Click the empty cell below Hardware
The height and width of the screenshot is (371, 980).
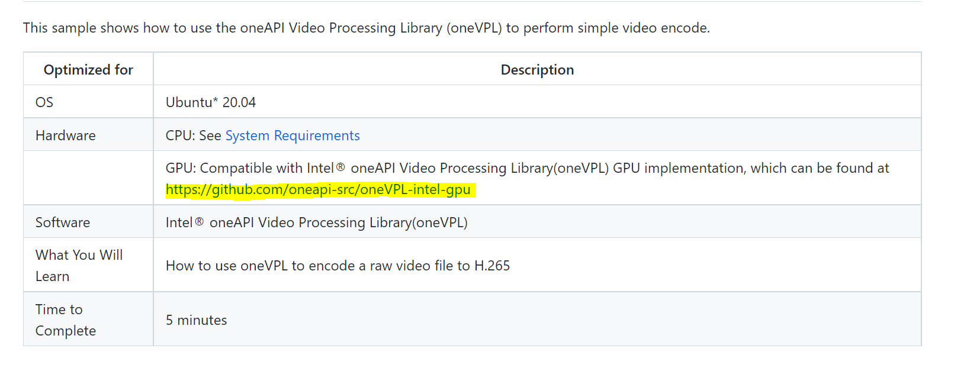(x=88, y=178)
